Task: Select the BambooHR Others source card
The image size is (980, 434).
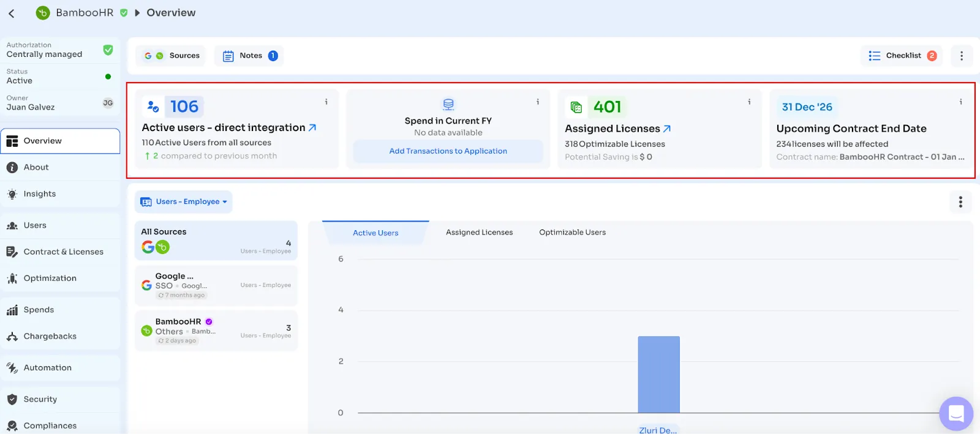Action: [x=216, y=331]
